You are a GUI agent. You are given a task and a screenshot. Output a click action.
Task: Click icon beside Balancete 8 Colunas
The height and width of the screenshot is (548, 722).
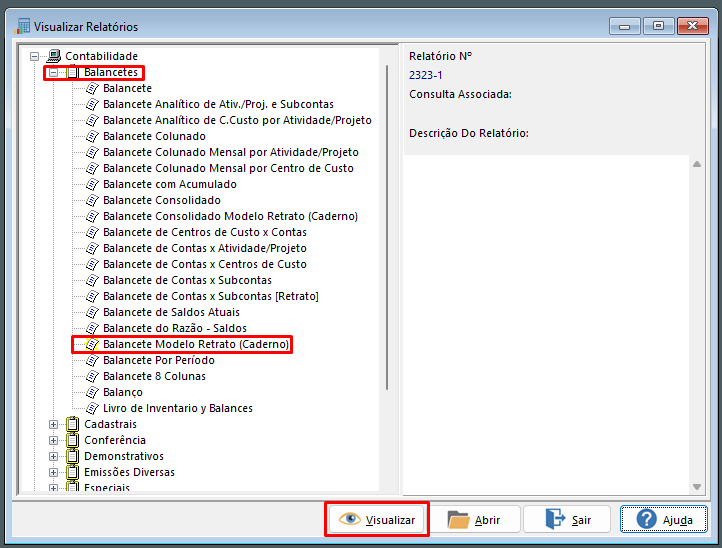[x=93, y=376]
